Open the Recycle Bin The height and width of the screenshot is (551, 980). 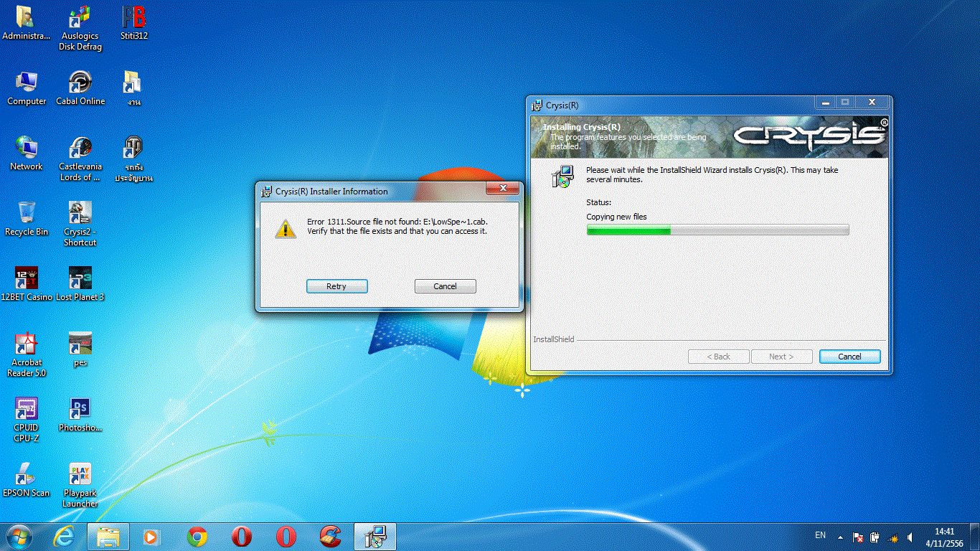tap(27, 217)
